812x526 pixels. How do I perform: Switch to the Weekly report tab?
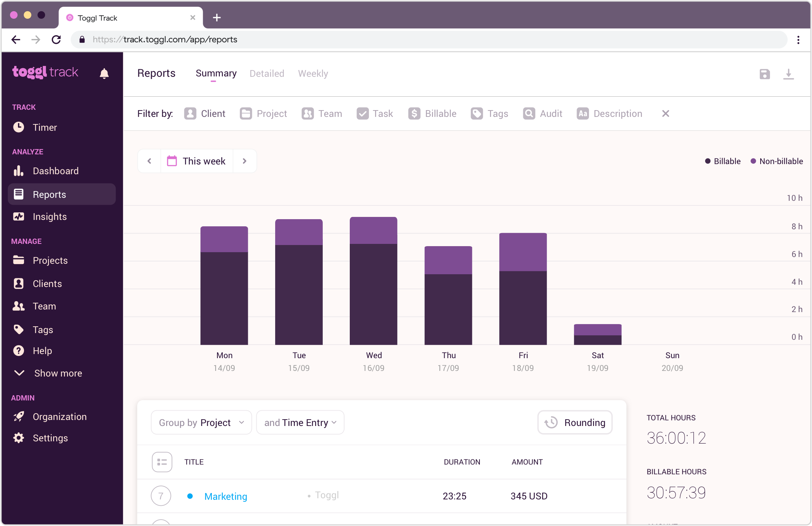tap(313, 73)
